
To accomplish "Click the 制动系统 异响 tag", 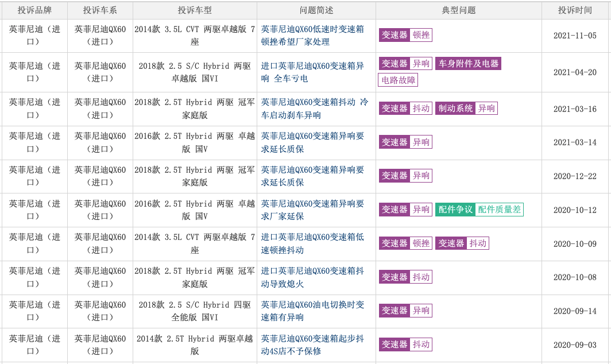I will point(466,109).
